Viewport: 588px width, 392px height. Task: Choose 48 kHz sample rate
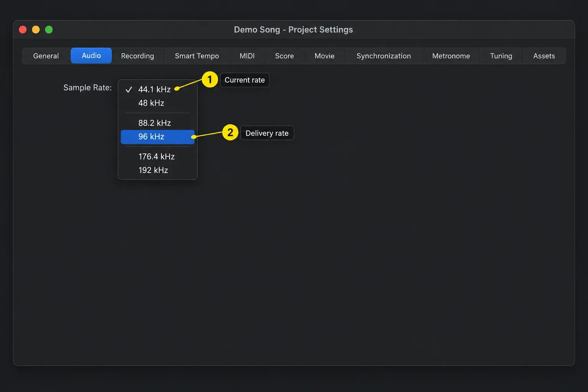158,103
